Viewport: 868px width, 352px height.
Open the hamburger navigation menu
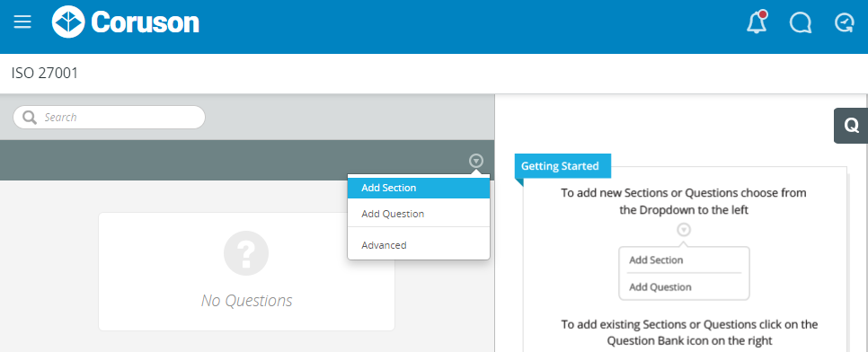(22, 22)
